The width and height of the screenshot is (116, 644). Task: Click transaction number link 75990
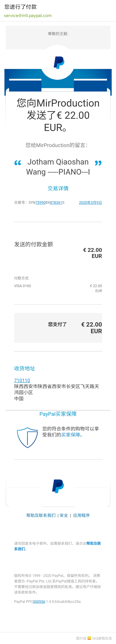[x=40, y=203]
